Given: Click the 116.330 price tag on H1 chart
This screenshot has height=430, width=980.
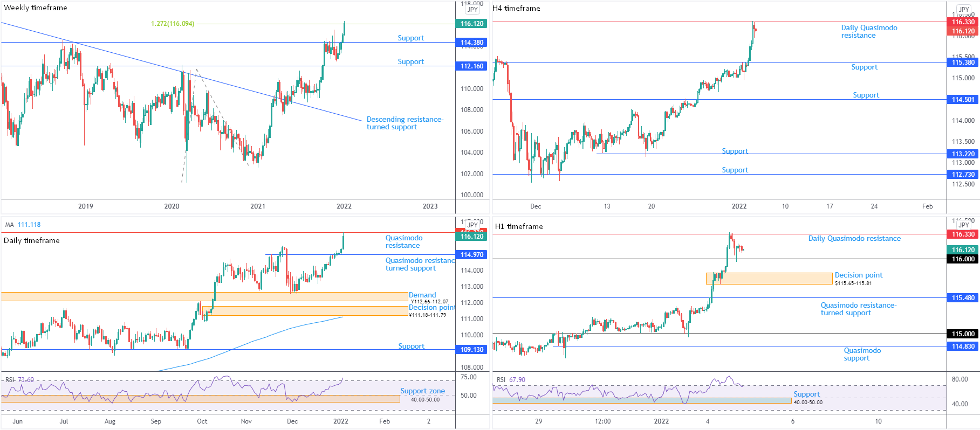Looking at the screenshot, I should point(963,234).
